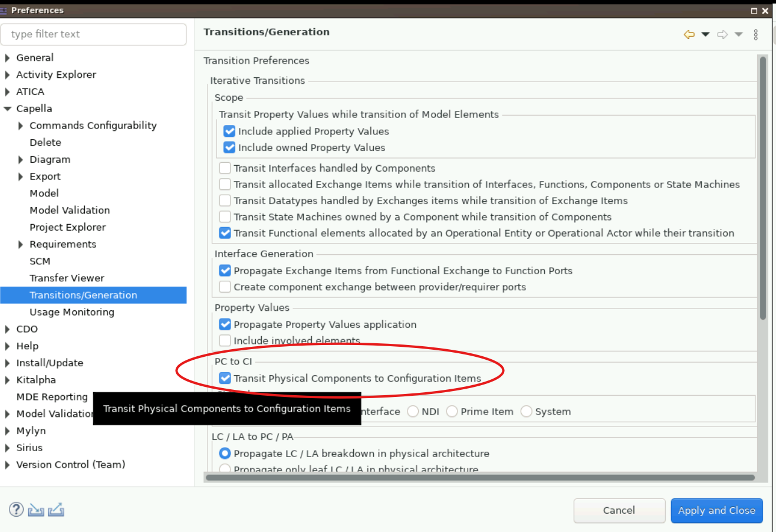The image size is (776, 532).
Task: Click Apply and Close
Action: [716, 511]
